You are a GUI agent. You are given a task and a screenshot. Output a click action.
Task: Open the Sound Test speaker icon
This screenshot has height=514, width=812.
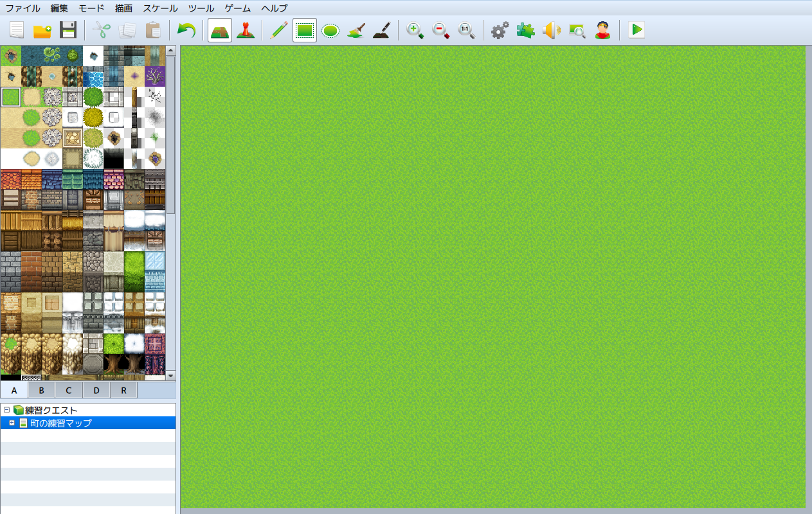coord(551,30)
